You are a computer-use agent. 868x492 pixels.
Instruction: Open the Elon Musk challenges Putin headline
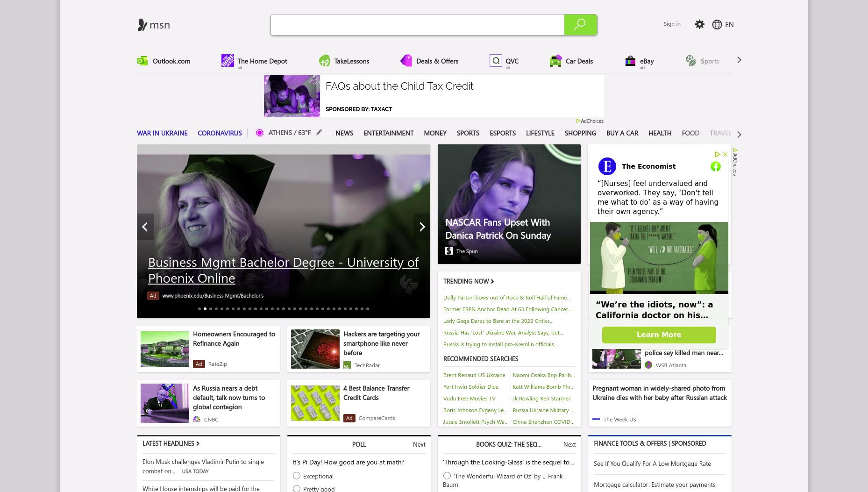pos(203,466)
